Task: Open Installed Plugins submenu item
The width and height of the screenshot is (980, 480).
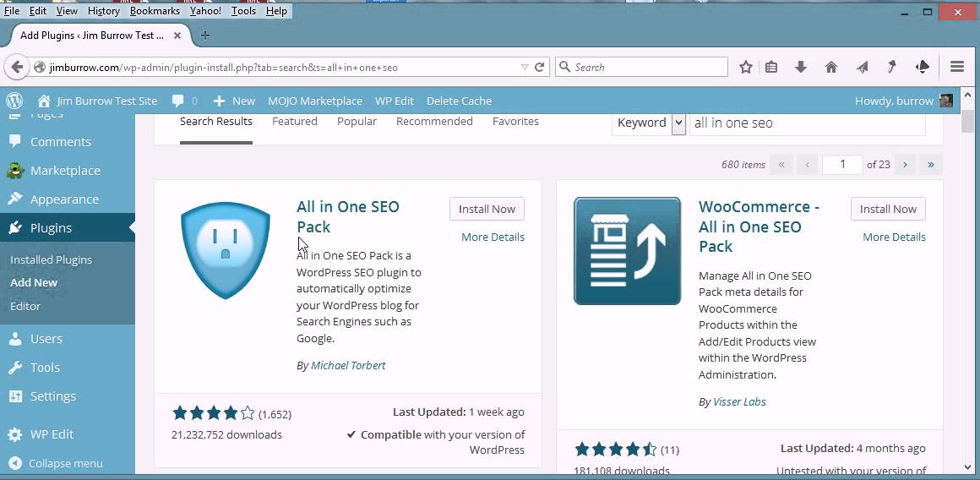Action: click(52, 260)
